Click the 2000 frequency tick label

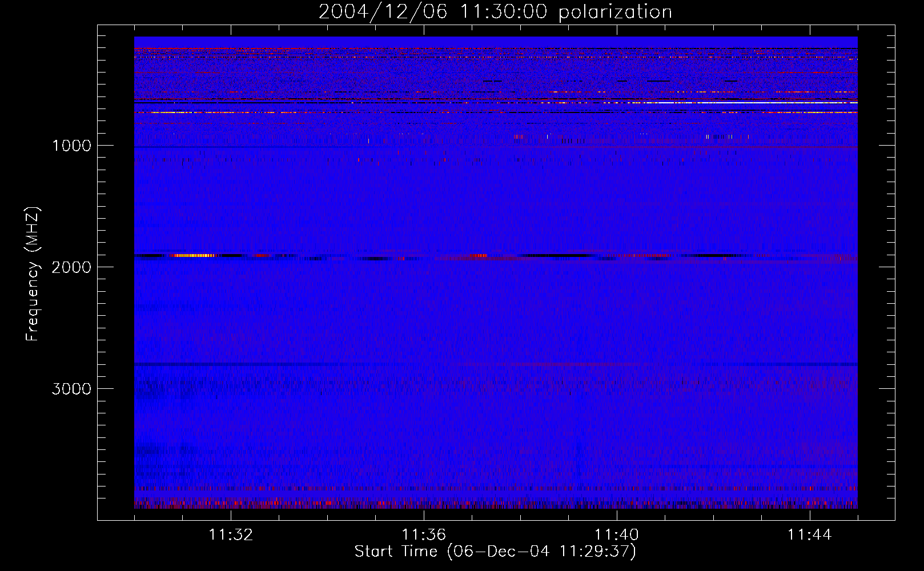pyautogui.click(x=71, y=267)
